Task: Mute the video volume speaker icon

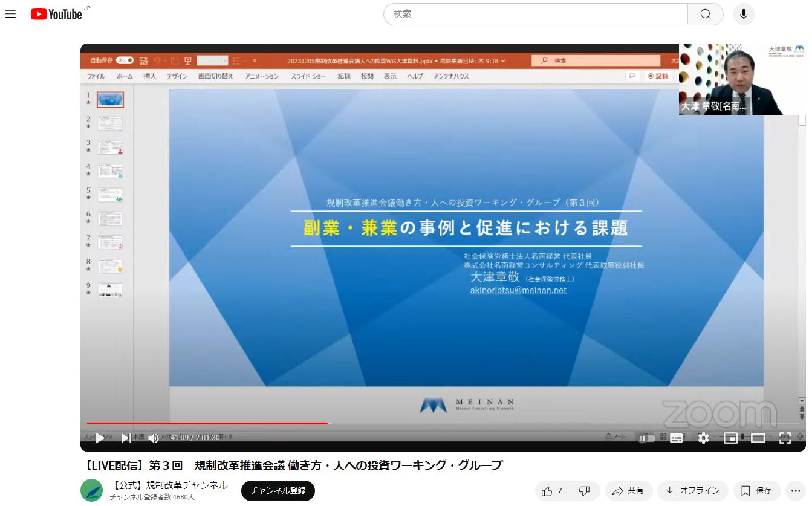Action: click(153, 438)
